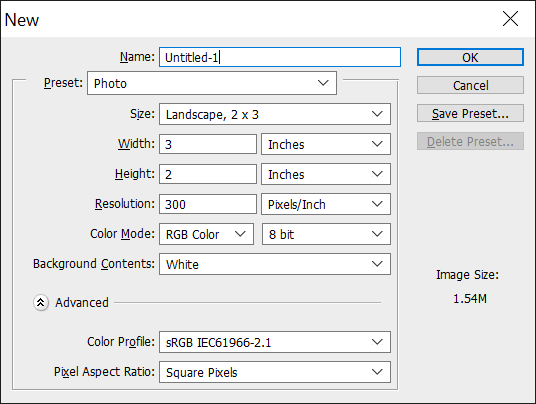Collapse the Advanced section

(41, 302)
